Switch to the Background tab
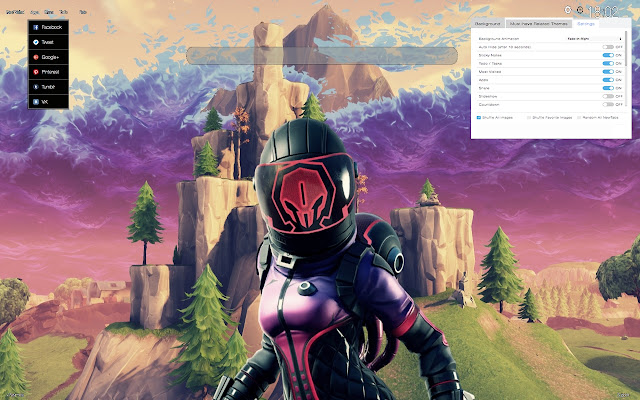Viewport: 640px width, 400px height. coord(487,24)
